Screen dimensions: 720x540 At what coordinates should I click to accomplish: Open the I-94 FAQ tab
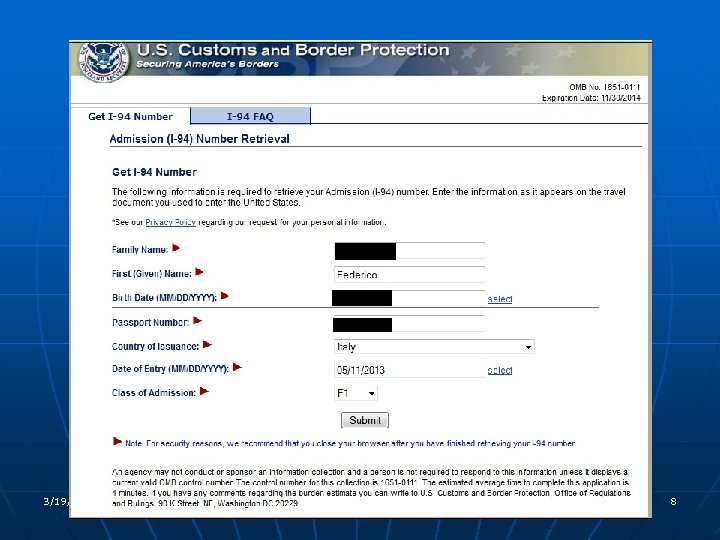tap(250, 117)
